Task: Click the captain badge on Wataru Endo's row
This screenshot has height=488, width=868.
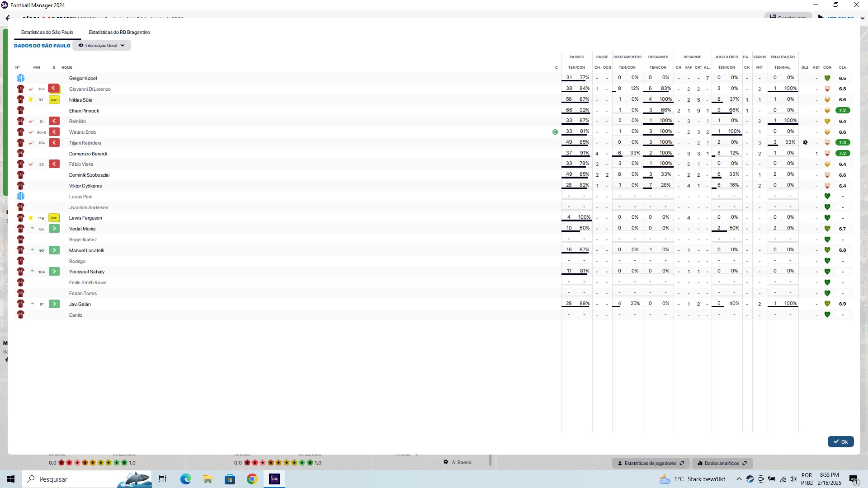Action: point(555,132)
